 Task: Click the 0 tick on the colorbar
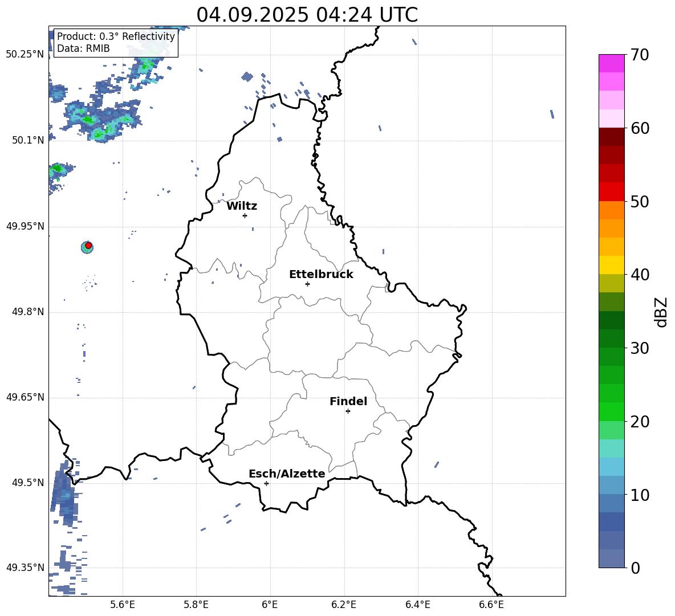(x=635, y=568)
